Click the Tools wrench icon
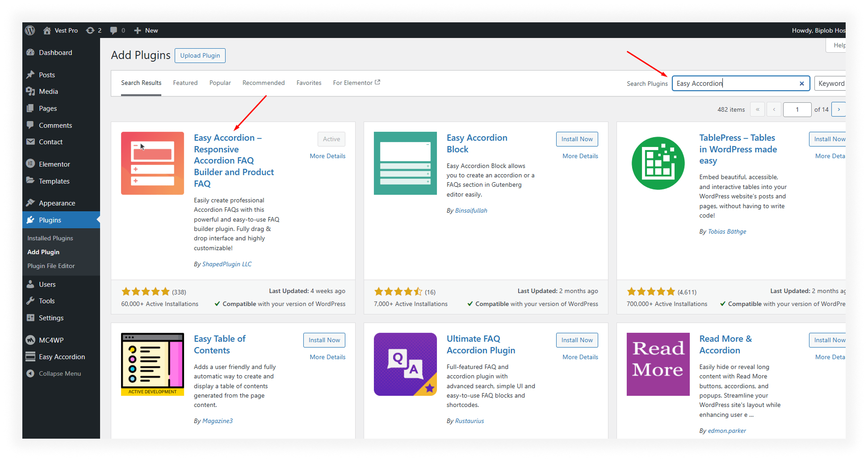The width and height of the screenshot is (868, 461). tap(30, 301)
